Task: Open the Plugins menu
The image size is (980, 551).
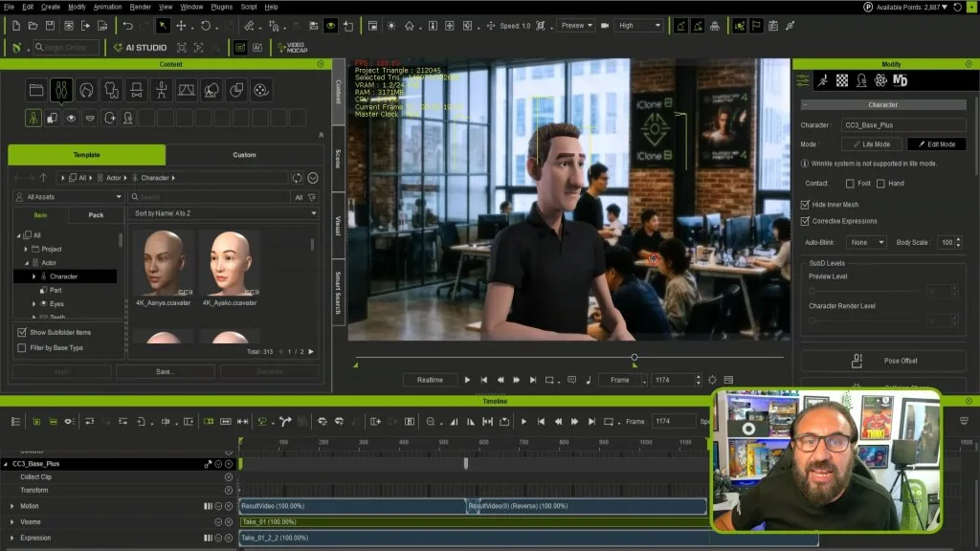Action: [x=221, y=7]
